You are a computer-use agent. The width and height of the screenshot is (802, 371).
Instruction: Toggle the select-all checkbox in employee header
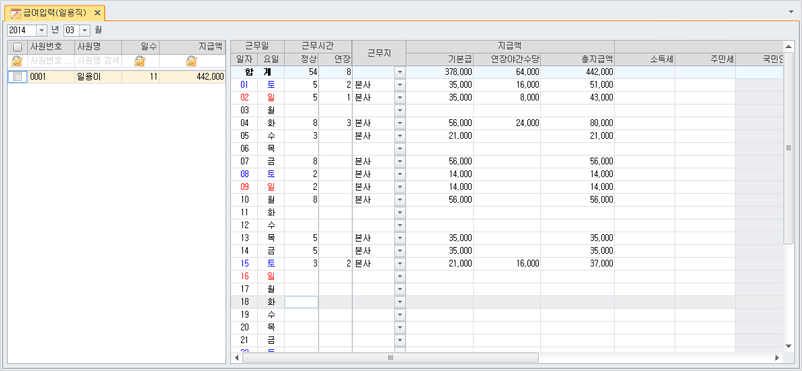pyautogui.click(x=17, y=47)
